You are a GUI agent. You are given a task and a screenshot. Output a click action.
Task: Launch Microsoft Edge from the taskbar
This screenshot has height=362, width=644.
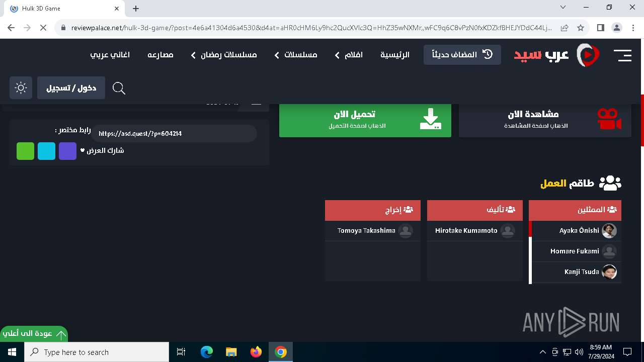pyautogui.click(x=207, y=352)
